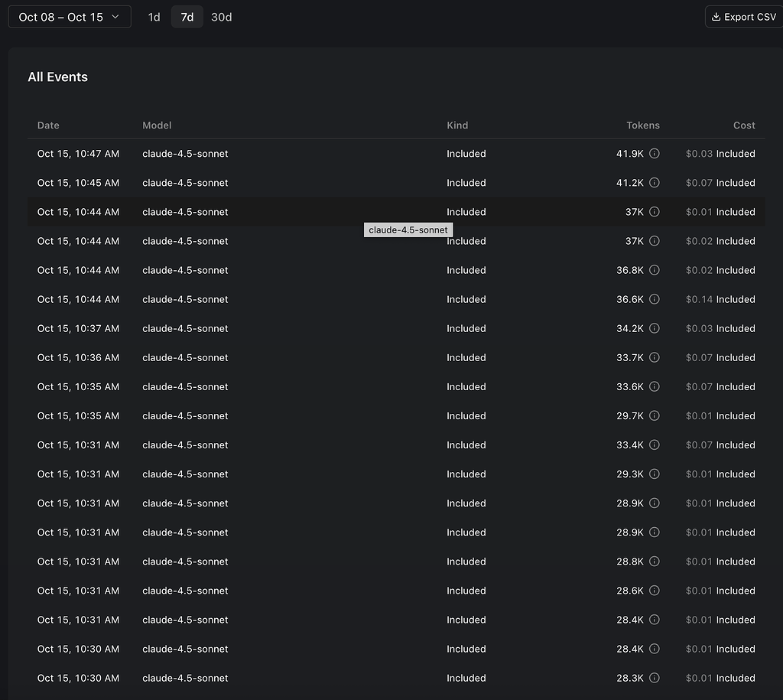Click the info icon beside 33.7K tokens

tap(655, 357)
